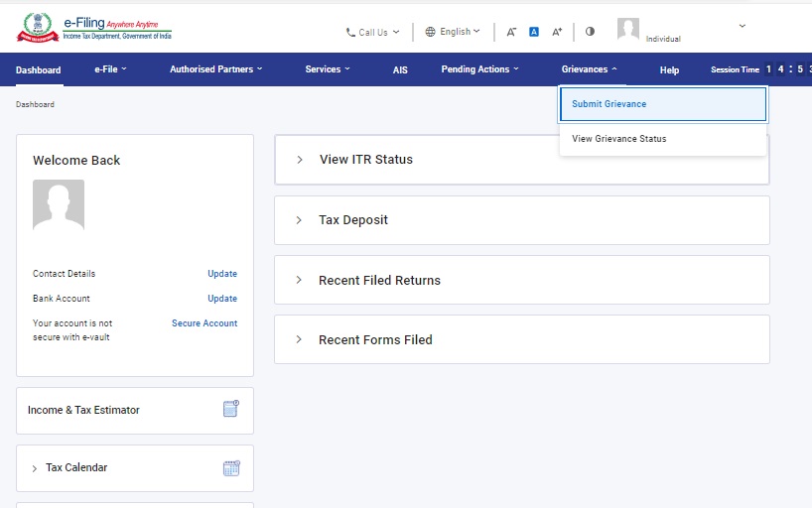
Task: Open the Pending Actions menu
Action: click(x=479, y=69)
